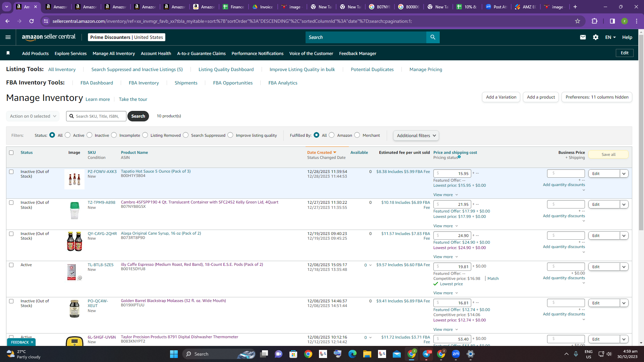Click the browser vertical scrollbar

click(641, 132)
